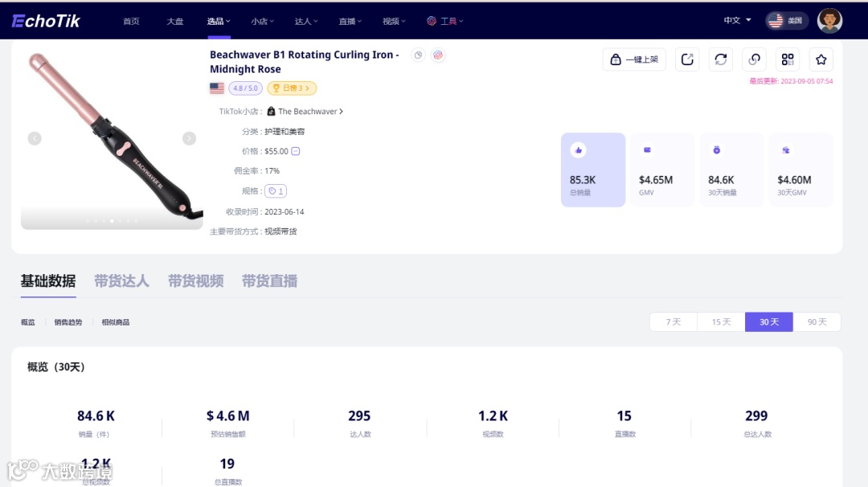Select the 15天 time range
Image resolution: width=868 pixels, height=487 pixels.
(x=721, y=322)
